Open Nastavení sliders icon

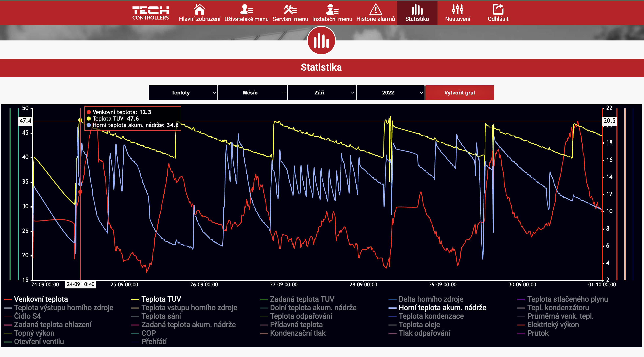(x=458, y=10)
